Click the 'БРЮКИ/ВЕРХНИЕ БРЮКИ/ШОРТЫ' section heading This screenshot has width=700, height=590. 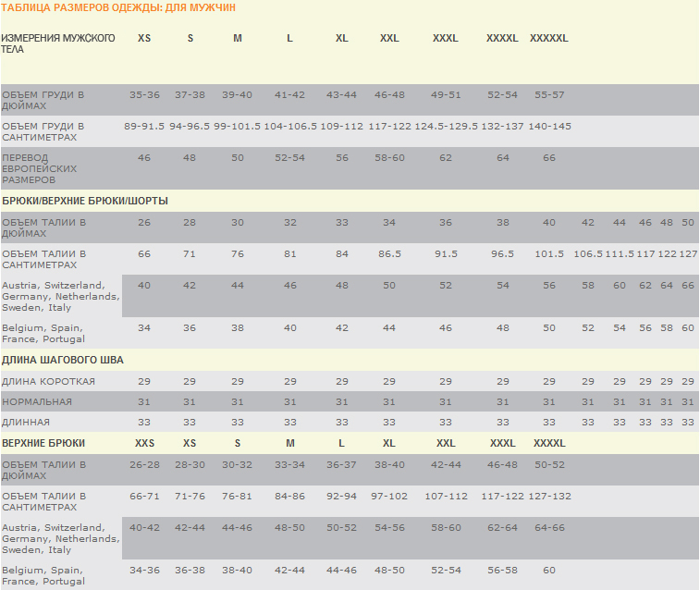pos(85,201)
